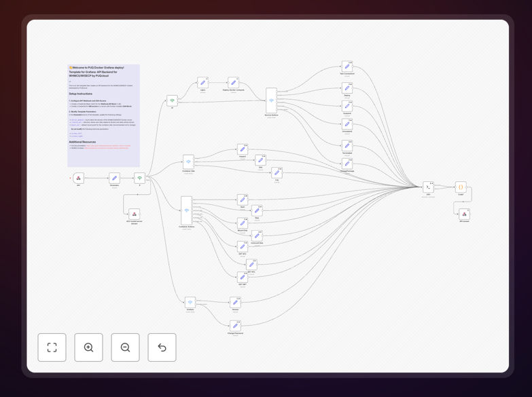The width and height of the screenshot is (532, 397).
Task: Select the Unsuspend node
Action: (347, 124)
